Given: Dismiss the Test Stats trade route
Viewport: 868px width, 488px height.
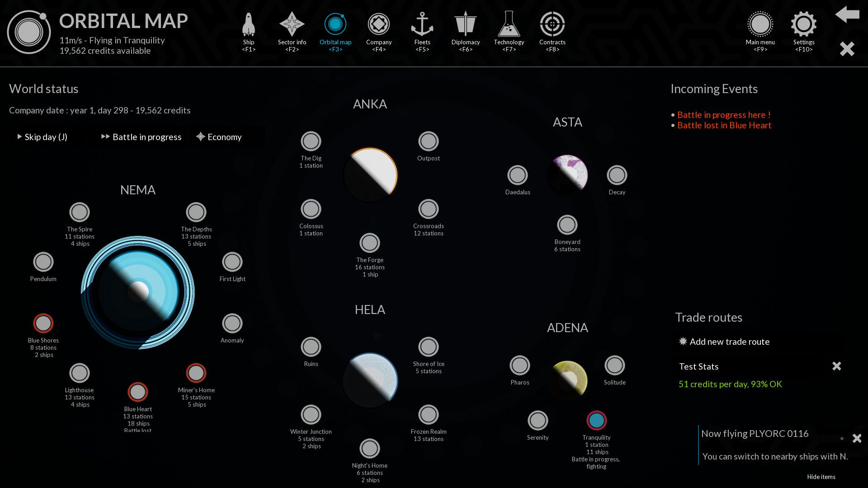Looking at the screenshot, I should [x=836, y=366].
